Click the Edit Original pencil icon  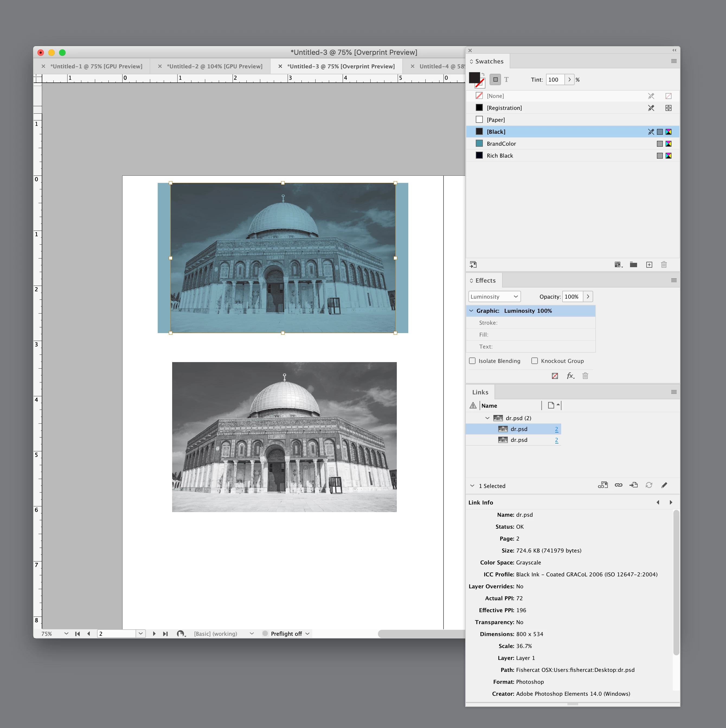pyautogui.click(x=664, y=485)
